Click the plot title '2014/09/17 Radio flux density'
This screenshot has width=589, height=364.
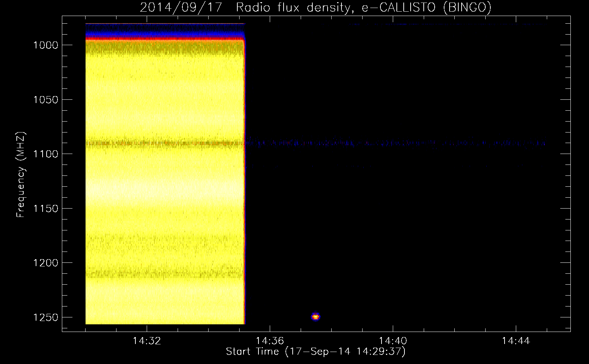(x=246, y=7)
